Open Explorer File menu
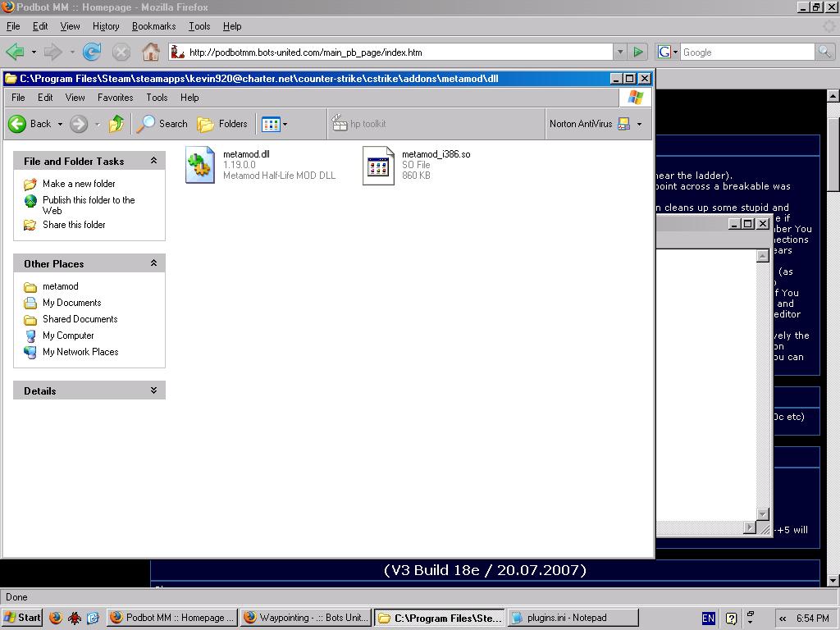Viewport: 840px width, 630px height. click(18, 98)
